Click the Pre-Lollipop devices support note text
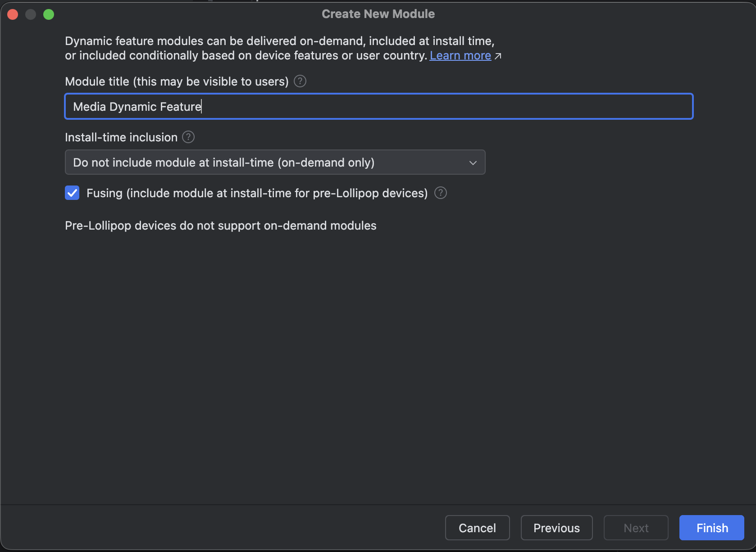 click(x=220, y=226)
